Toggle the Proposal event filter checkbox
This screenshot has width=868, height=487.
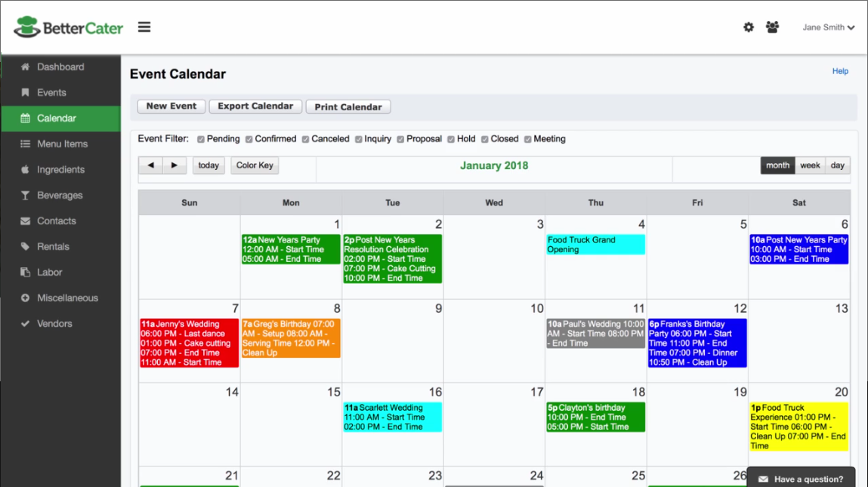click(x=400, y=140)
